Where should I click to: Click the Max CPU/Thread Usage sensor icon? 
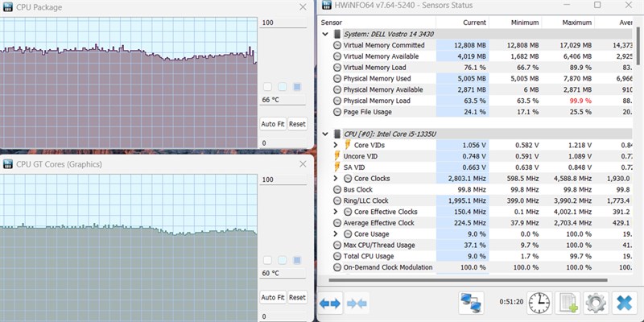[x=337, y=246]
